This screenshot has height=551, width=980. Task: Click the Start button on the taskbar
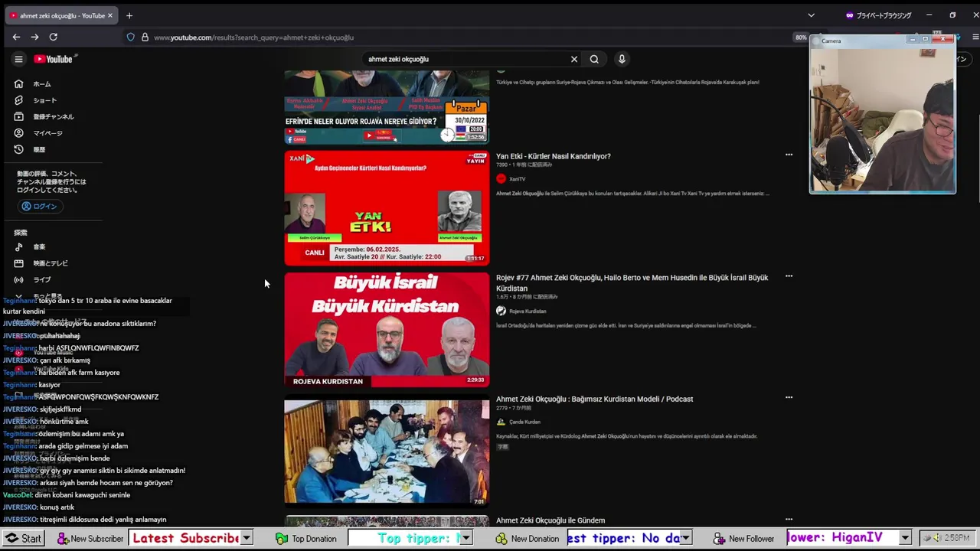22,538
